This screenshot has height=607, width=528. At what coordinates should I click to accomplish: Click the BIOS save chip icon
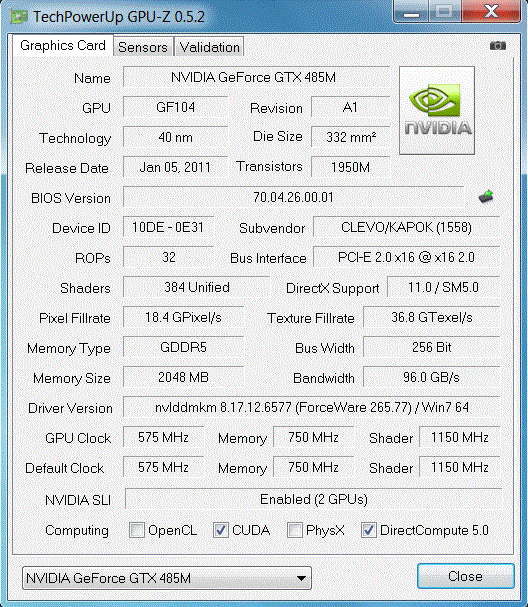[486, 197]
